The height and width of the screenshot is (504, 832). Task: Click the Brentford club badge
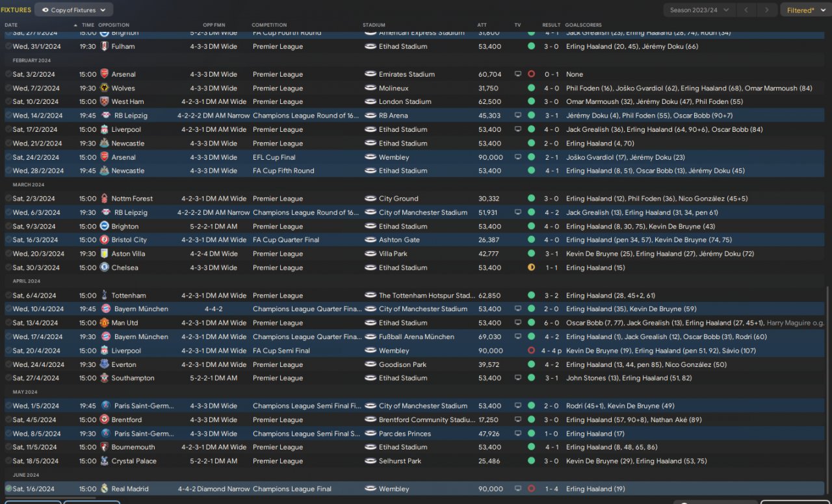[104, 420]
